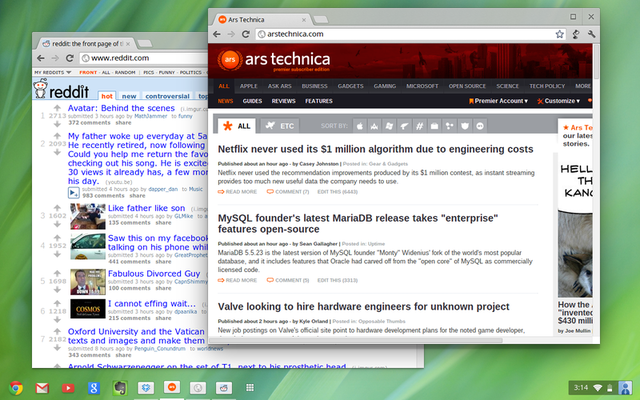
Task: Switch to Reddit 'new' tab
Action: [x=129, y=96]
